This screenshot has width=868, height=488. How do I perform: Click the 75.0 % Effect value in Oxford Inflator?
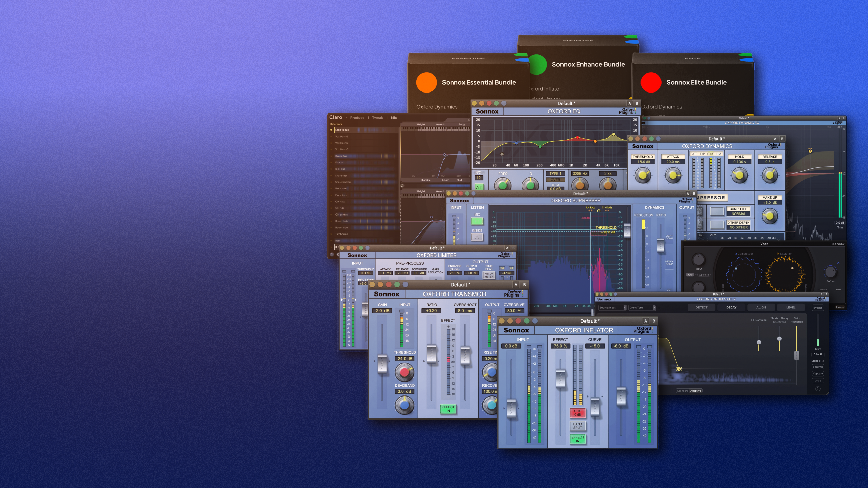[x=560, y=346]
